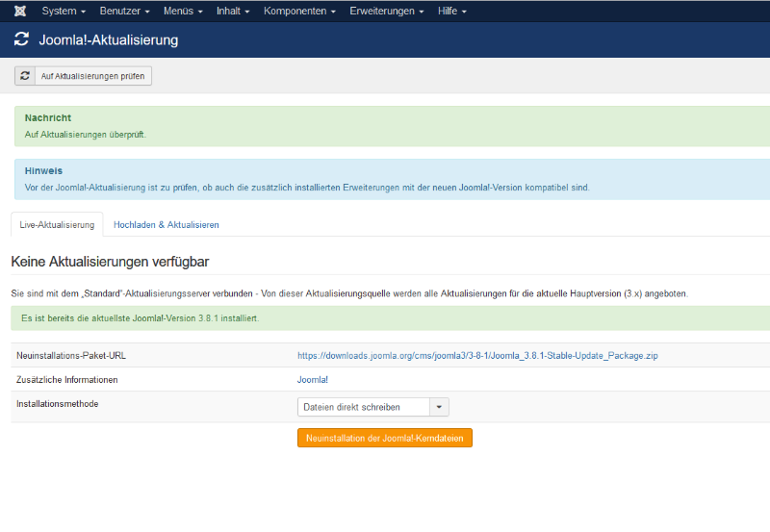Image resolution: width=770 pixels, height=532 pixels.
Task: Open the Erweiterungen menu
Action: pyautogui.click(x=387, y=11)
